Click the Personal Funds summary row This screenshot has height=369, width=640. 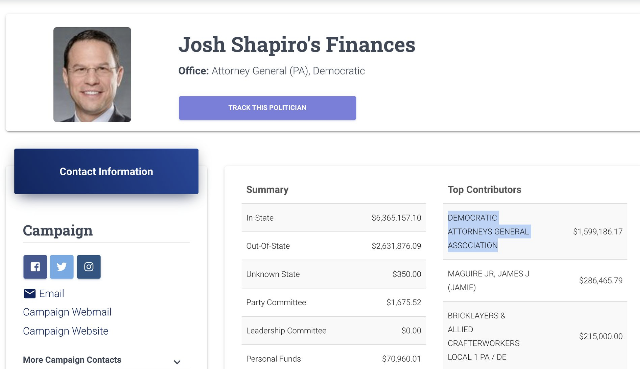333,359
